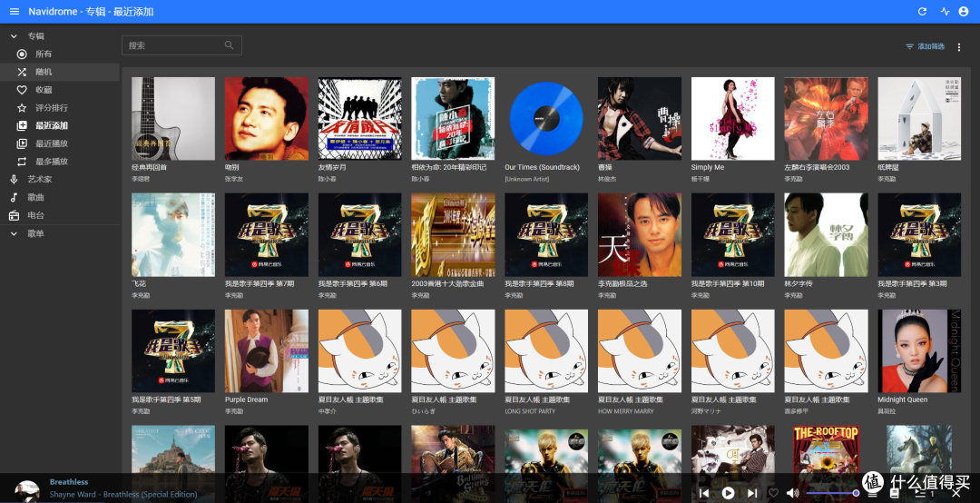
Task: Click the HOW MERRY MARRY artist link
Action: click(625, 411)
